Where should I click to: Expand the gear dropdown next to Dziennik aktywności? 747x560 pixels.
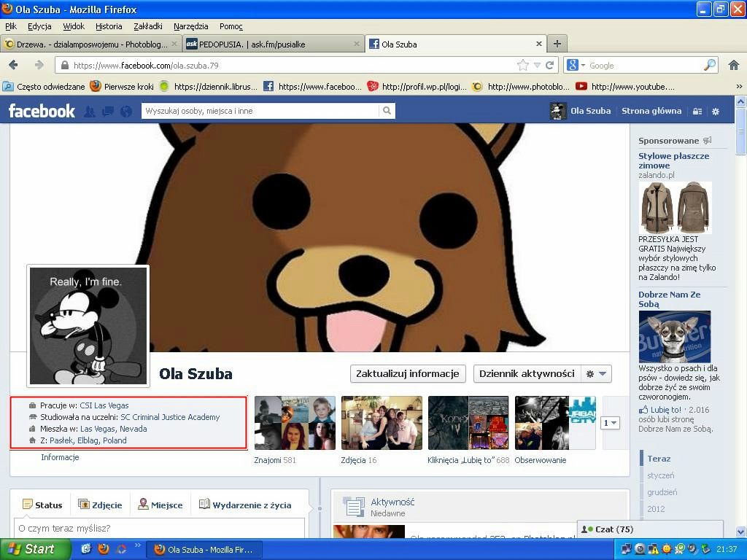[x=596, y=374]
